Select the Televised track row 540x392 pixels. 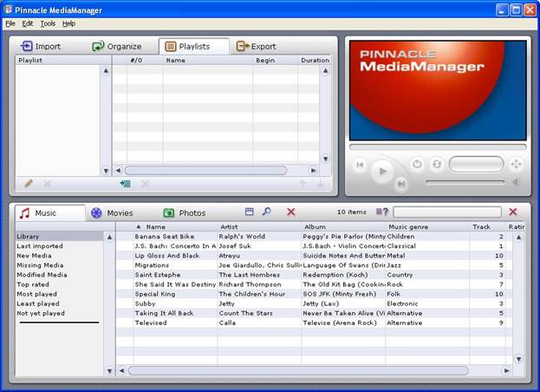click(314, 323)
